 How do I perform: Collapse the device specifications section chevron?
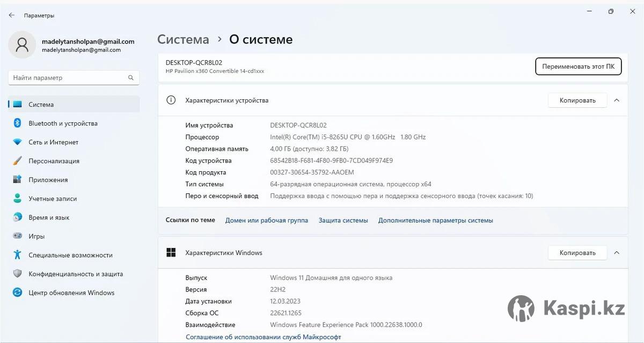pos(617,100)
